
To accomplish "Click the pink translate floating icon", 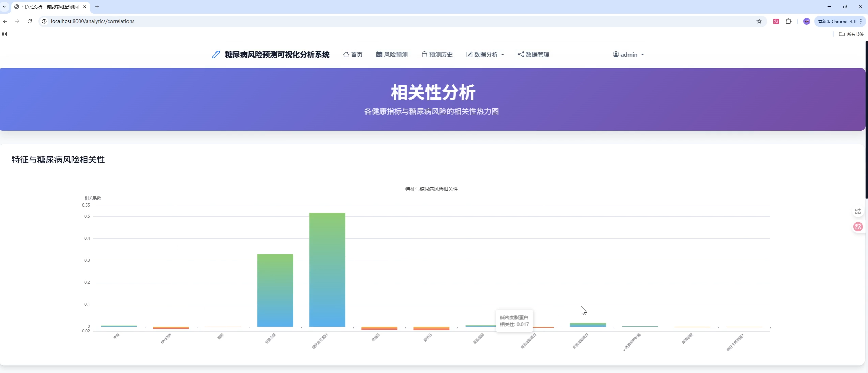I will (857, 226).
